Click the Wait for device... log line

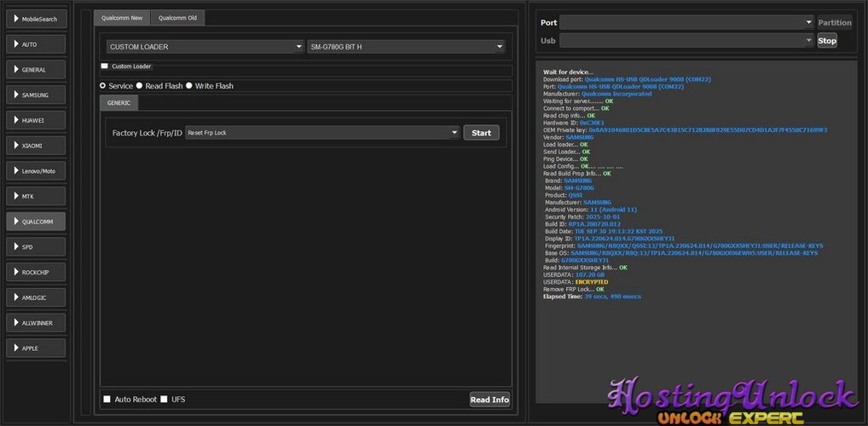pyautogui.click(x=568, y=72)
